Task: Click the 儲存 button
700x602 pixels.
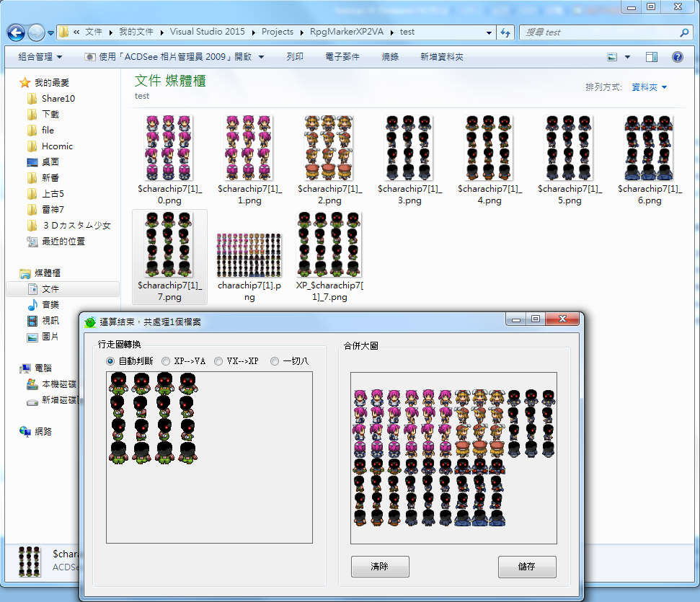Action: tap(527, 566)
